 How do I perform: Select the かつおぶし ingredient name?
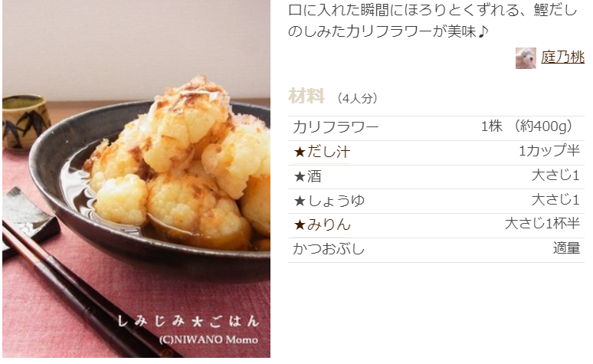click(329, 249)
